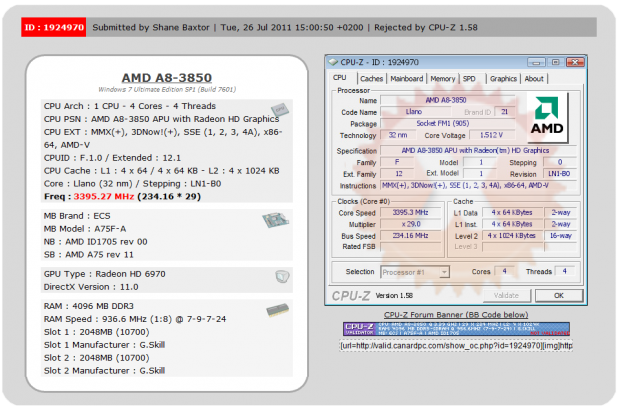Click the RAM Speed : 936.6 MHz line
620x409 pixels.
135,319
